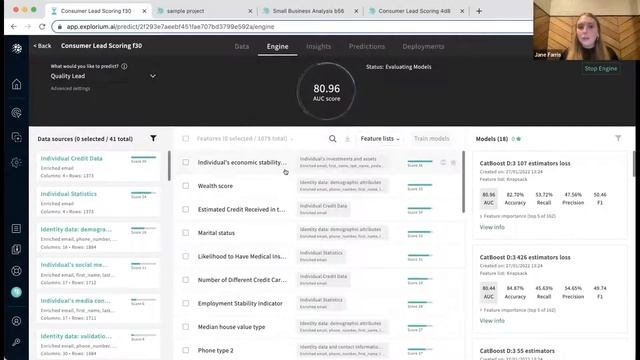Viewport: 640px width, 360px height.
Task: Reload the browser page
Action: (x=42, y=27)
